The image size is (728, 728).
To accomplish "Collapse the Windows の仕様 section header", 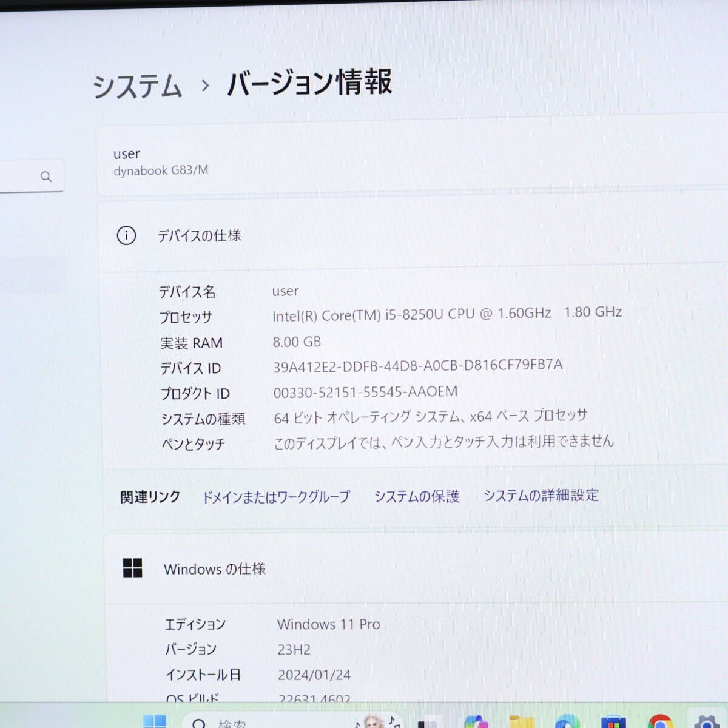I will coord(416,568).
